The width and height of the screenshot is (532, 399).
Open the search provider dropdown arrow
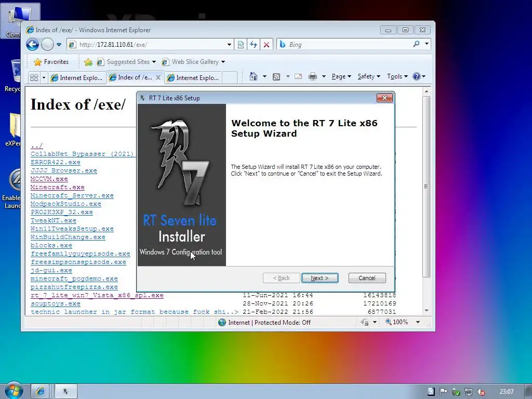(x=427, y=44)
